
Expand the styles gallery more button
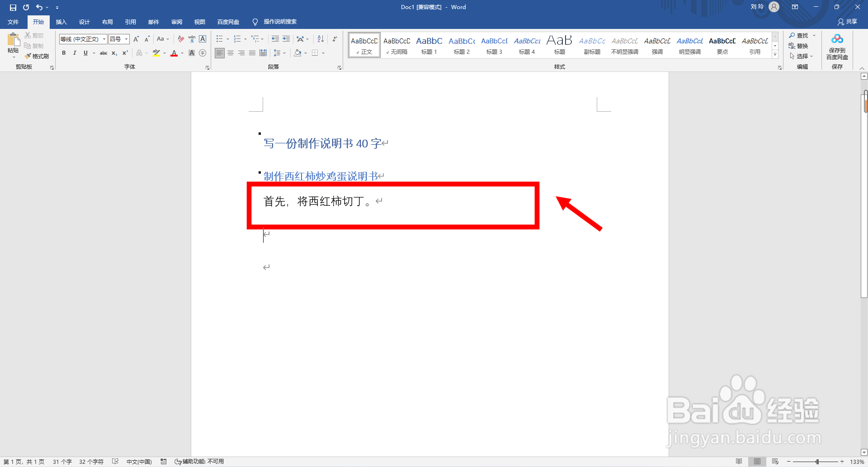tap(775, 54)
